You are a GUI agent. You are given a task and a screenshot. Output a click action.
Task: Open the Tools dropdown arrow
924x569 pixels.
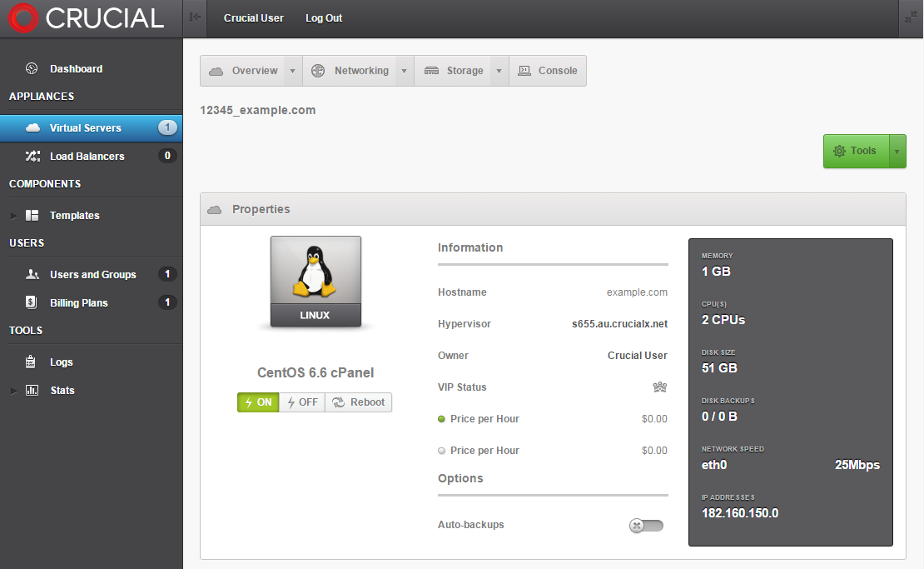click(x=897, y=152)
